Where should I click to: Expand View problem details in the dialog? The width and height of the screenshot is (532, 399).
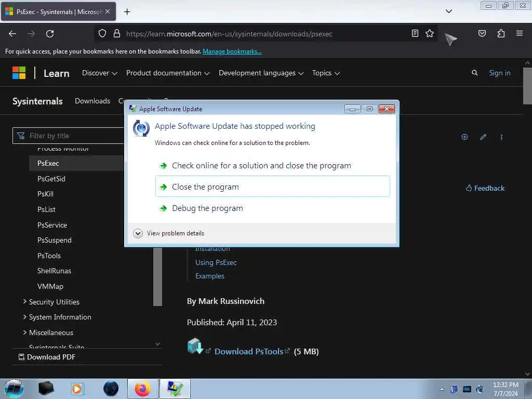tap(169, 233)
